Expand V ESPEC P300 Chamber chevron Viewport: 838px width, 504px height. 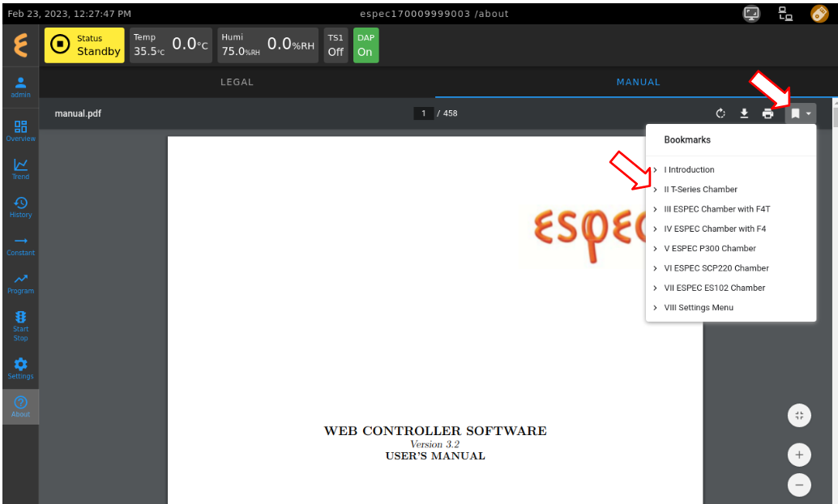pyautogui.click(x=655, y=249)
